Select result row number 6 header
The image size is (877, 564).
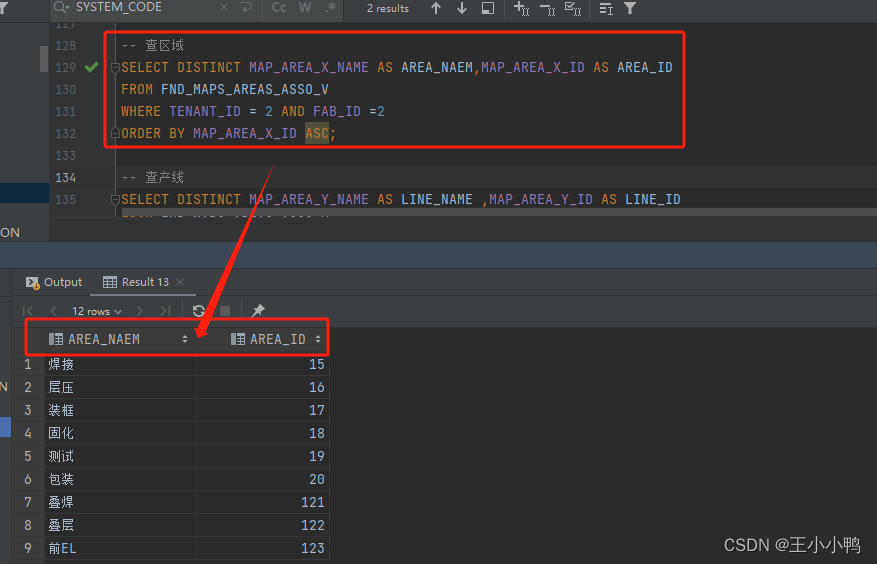[28, 479]
